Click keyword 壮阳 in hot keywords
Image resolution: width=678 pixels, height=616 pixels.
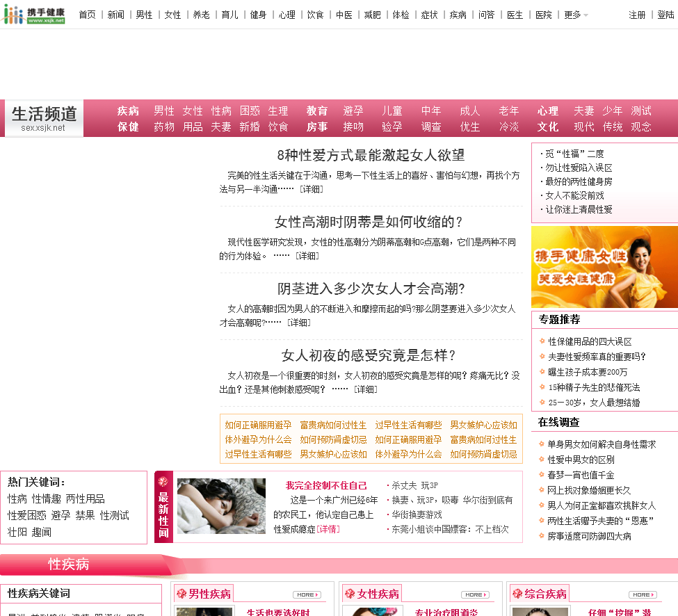[17, 532]
